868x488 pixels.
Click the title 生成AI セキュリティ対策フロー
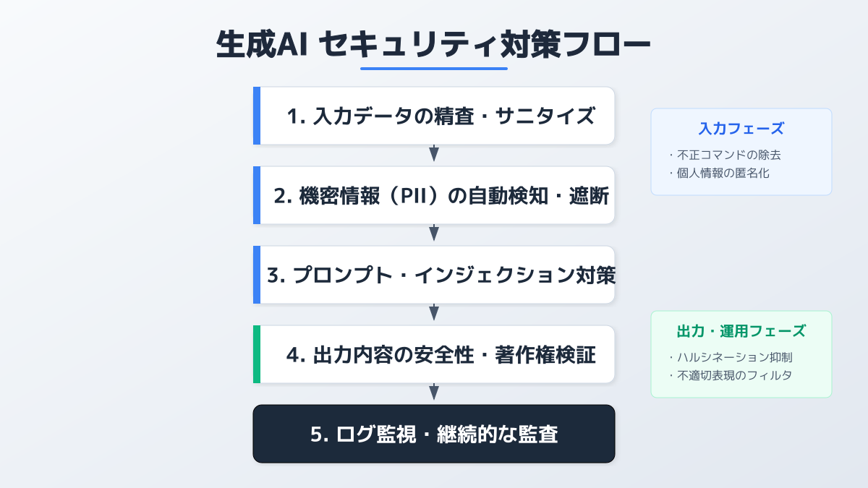click(x=434, y=45)
